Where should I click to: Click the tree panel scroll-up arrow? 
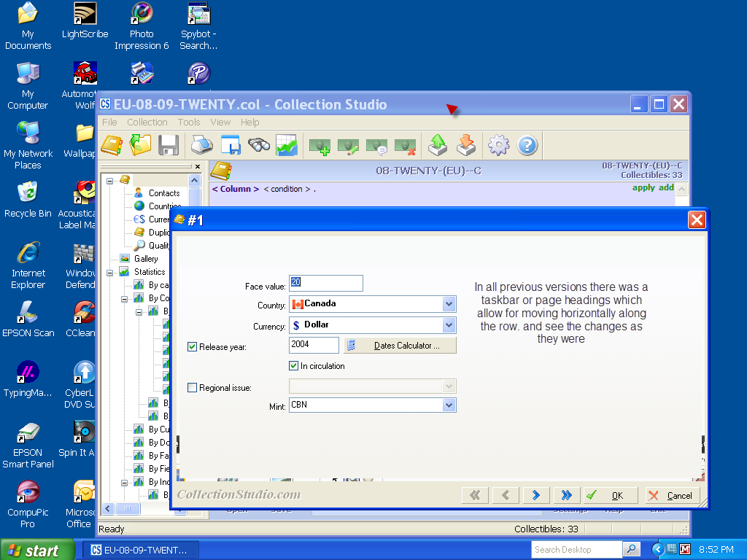click(194, 181)
